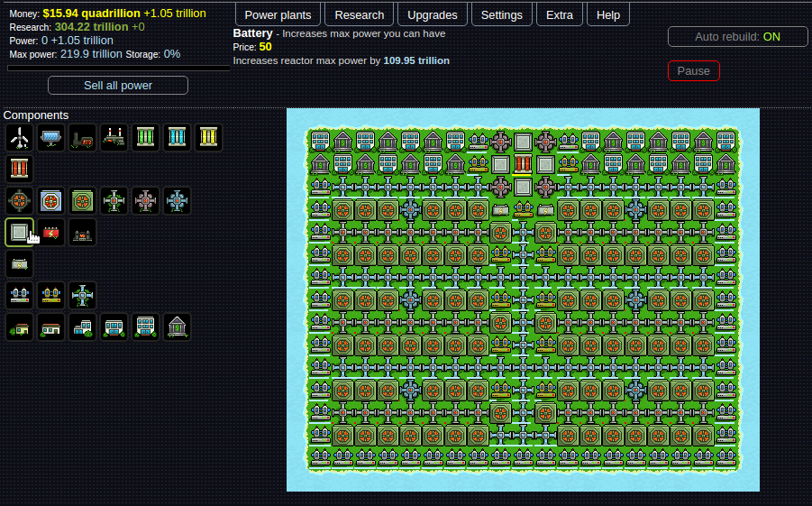Select the blue water pump component
The width and height of the screenshot is (812, 506).
tap(20, 296)
